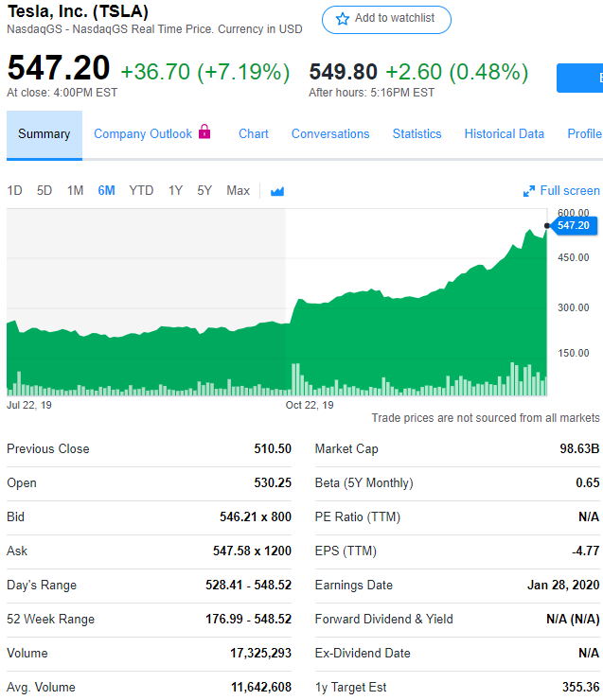Viewport: 603px width, 700px height.
Task: Select the 1D time range
Action: click(15, 191)
